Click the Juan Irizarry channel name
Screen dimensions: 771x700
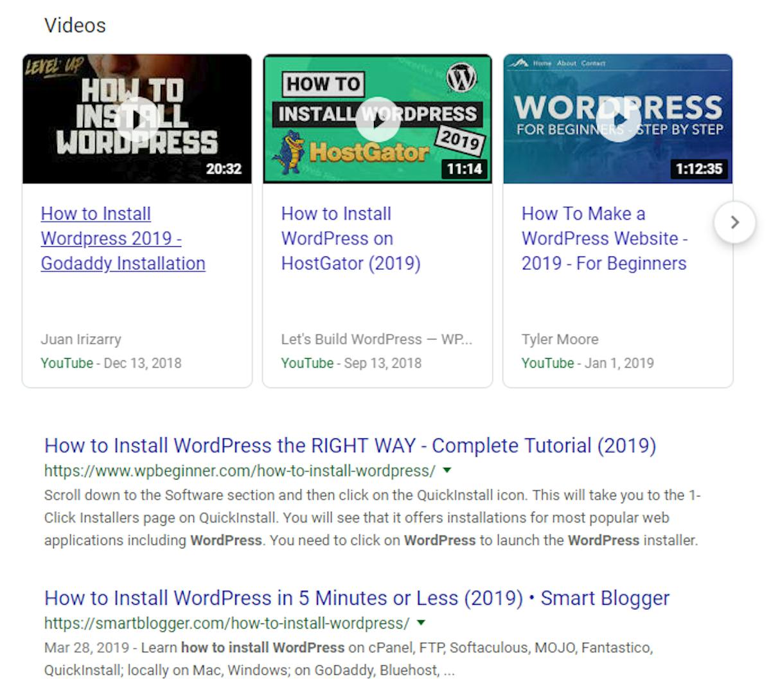tap(81, 339)
